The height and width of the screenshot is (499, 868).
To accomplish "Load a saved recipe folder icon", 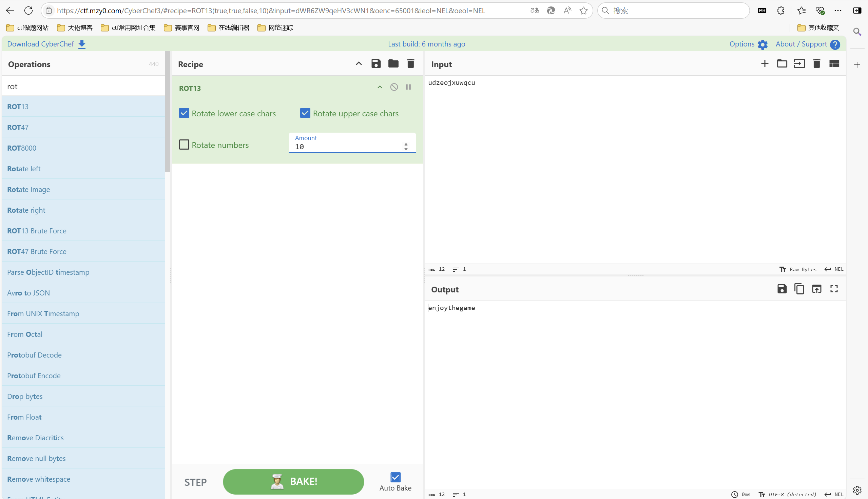I will (393, 64).
